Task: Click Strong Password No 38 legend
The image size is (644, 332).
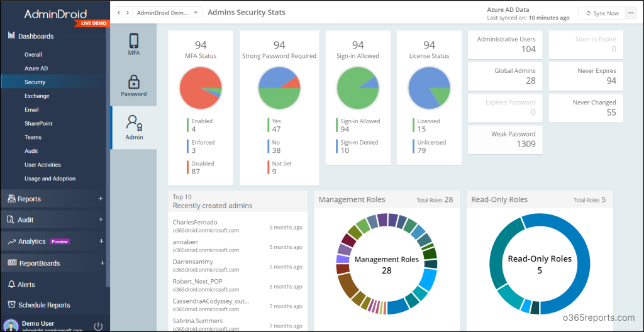Action: pyautogui.click(x=274, y=147)
